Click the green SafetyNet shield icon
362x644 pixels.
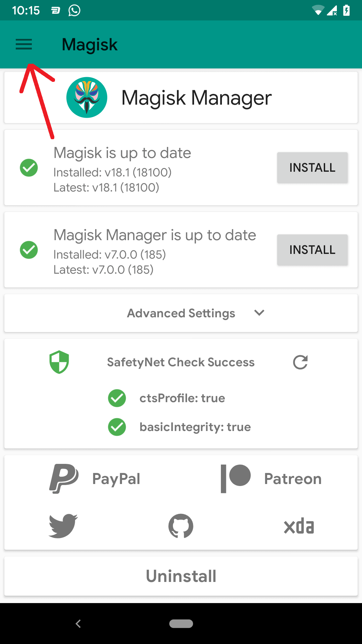point(59,362)
